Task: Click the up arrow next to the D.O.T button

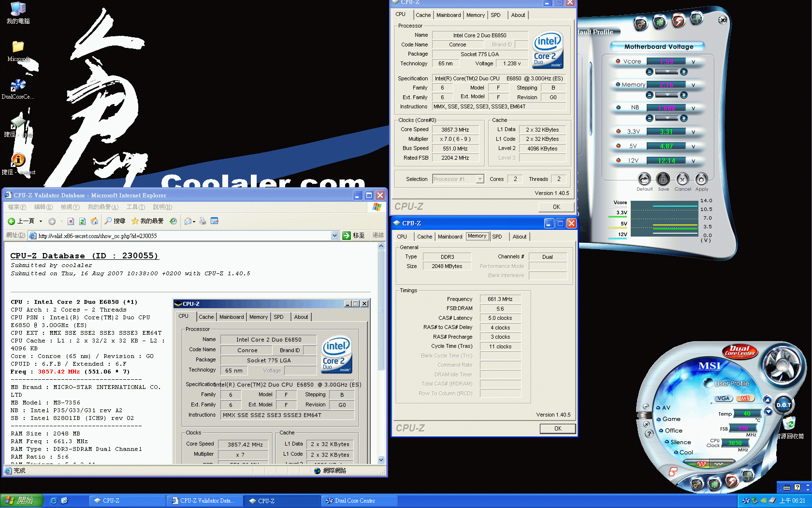Action: point(767,400)
